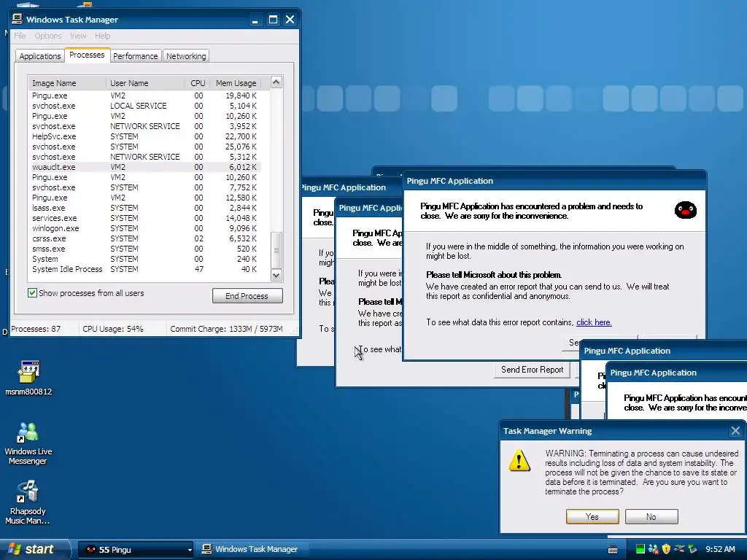Sort processes by CPU column header
Viewport: 747px width, 560px height.
click(x=197, y=83)
